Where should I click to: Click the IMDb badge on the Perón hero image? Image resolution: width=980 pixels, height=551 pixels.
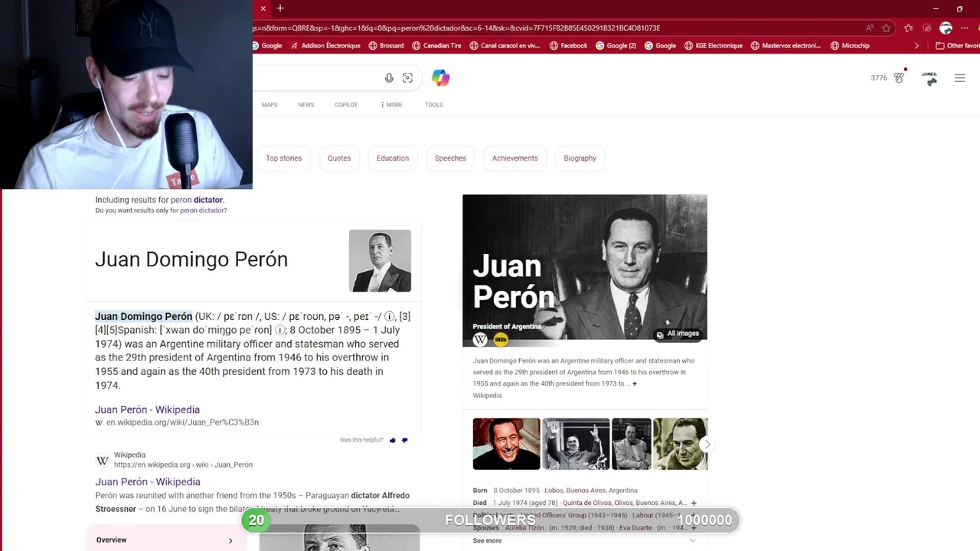click(501, 339)
